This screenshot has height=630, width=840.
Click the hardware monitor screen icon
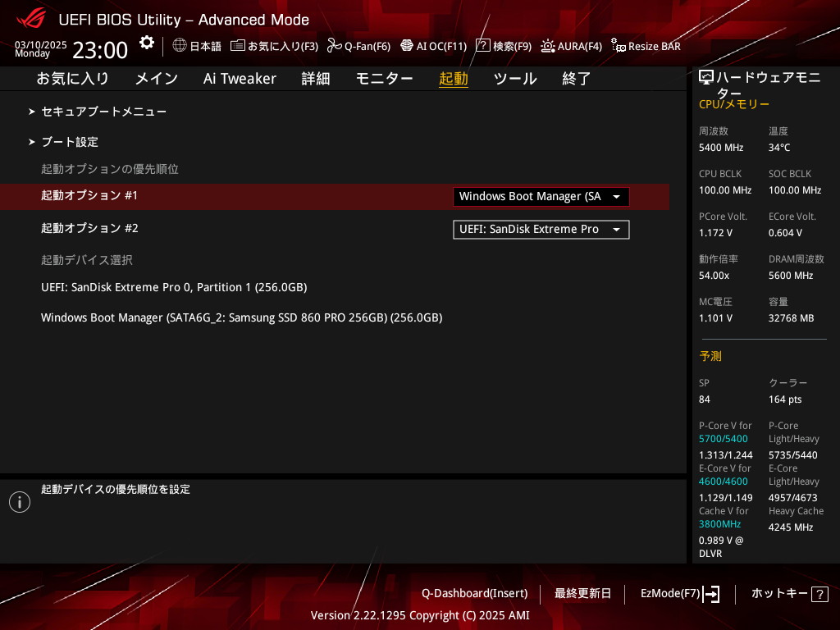[x=706, y=78]
